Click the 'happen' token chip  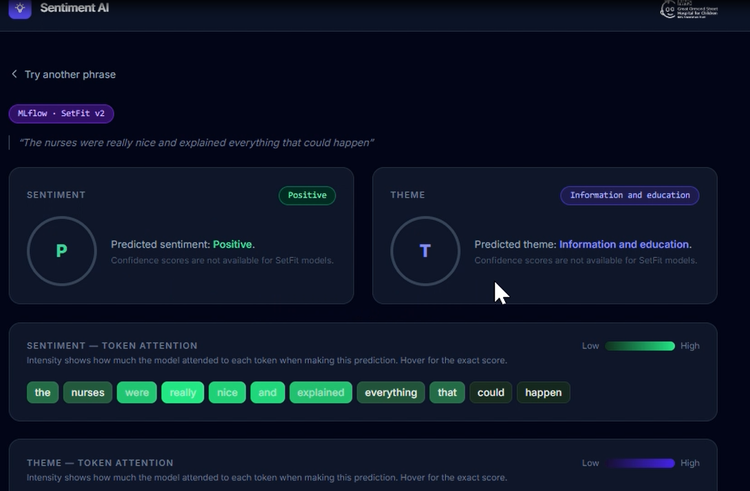tap(543, 393)
